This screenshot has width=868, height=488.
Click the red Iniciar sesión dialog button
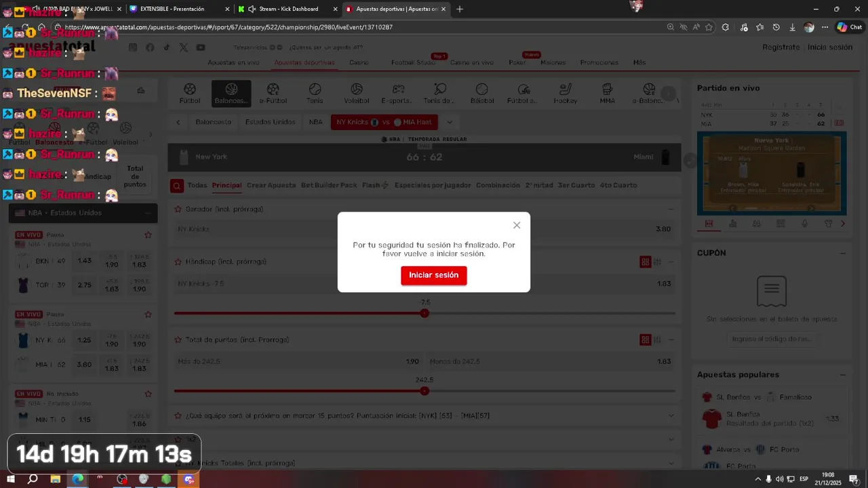point(433,275)
